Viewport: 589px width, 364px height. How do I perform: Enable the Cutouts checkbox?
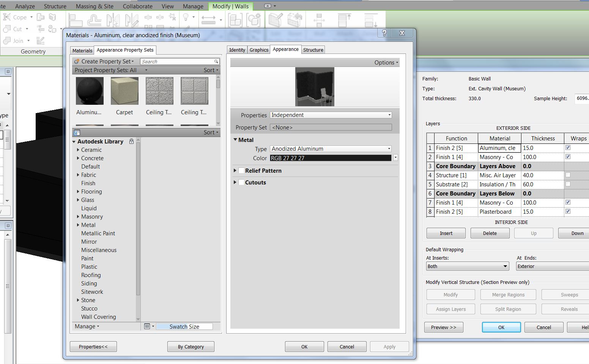(x=241, y=183)
